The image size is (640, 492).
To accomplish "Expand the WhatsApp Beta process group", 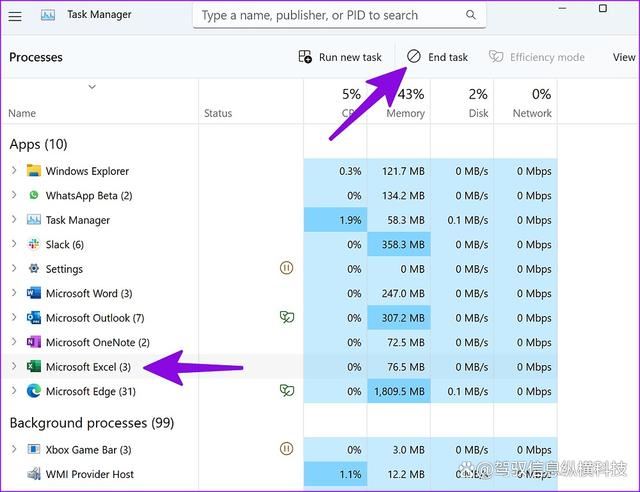I will point(14,195).
